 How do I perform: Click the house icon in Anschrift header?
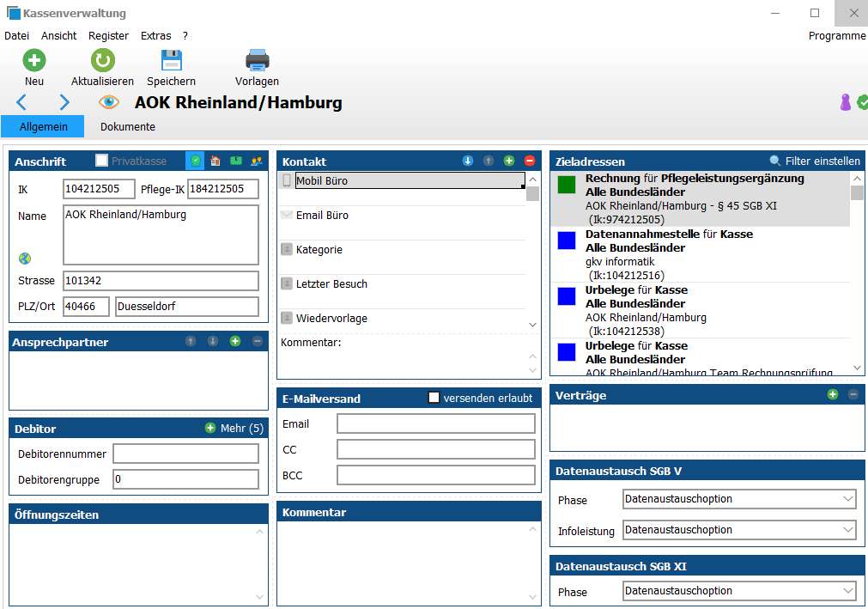(215, 161)
